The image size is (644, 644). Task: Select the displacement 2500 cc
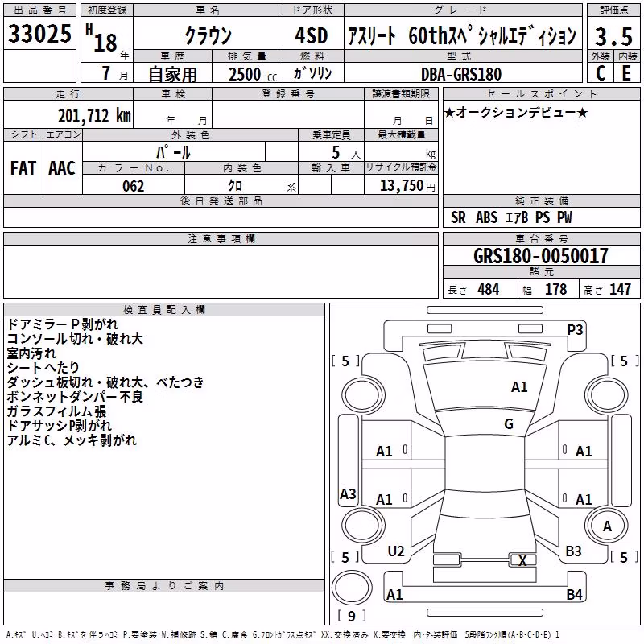[253, 74]
